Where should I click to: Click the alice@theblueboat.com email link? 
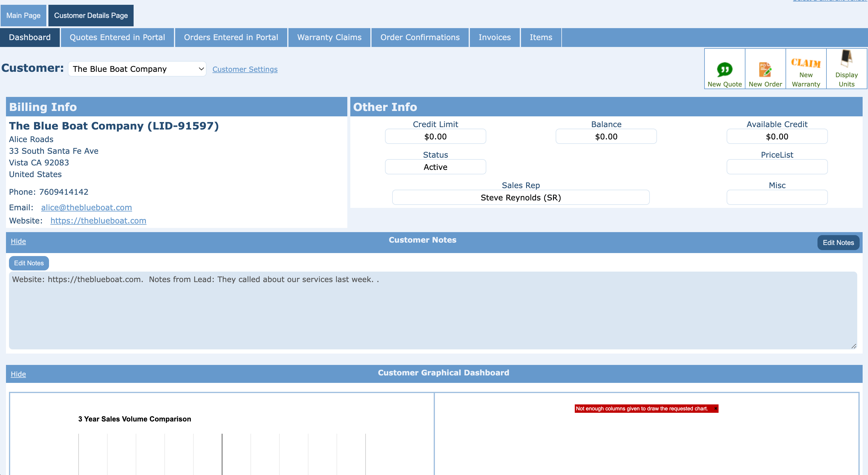click(86, 208)
